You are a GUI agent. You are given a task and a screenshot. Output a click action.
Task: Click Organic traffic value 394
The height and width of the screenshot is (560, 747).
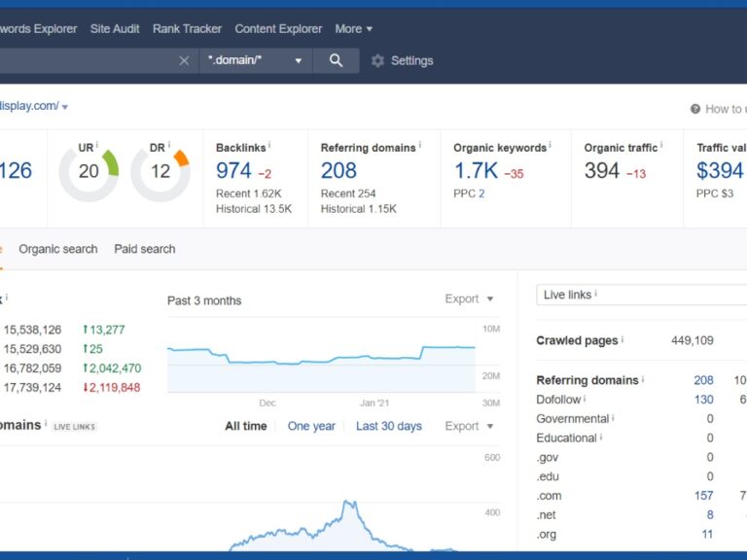(602, 170)
